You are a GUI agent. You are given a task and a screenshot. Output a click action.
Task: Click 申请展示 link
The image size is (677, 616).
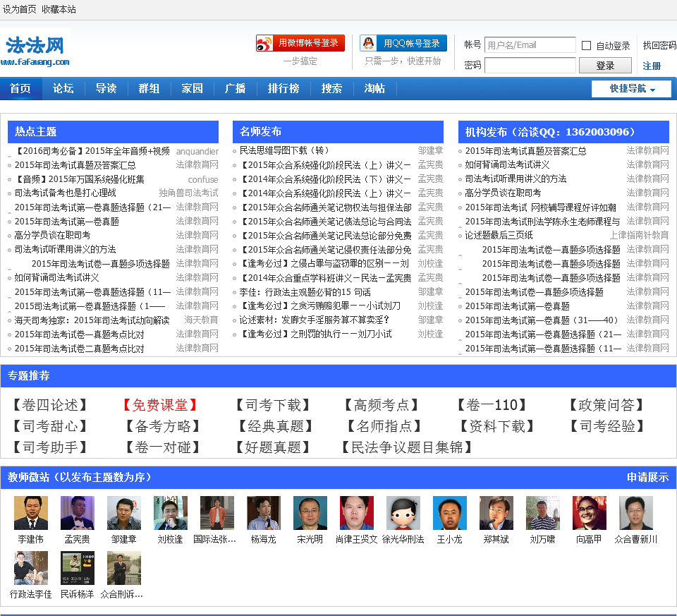click(x=647, y=477)
